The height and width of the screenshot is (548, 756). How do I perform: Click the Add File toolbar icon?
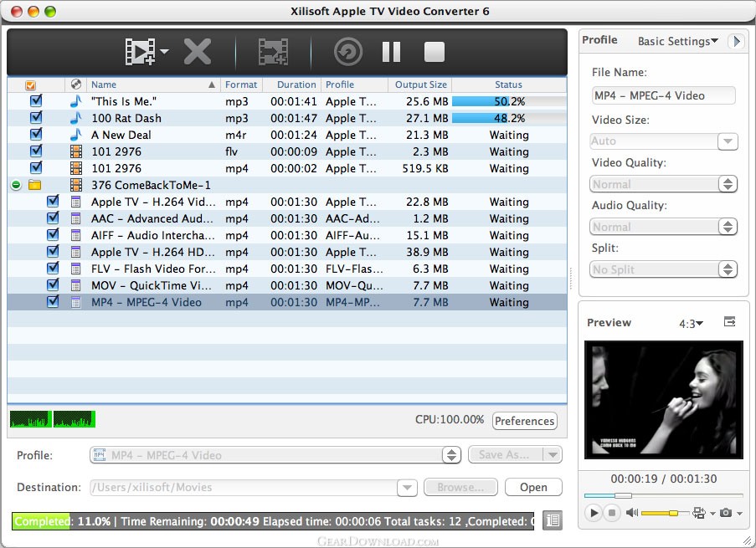140,52
